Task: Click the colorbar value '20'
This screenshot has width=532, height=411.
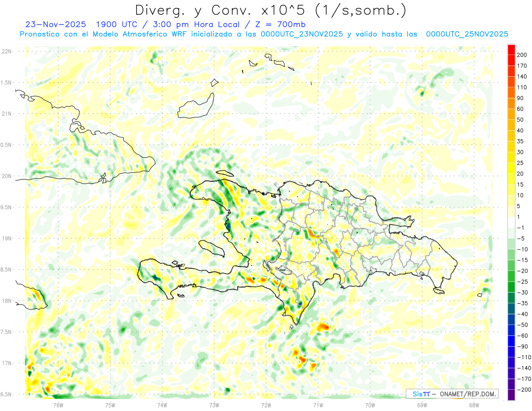Action: pyautogui.click(x=520, y=174)
